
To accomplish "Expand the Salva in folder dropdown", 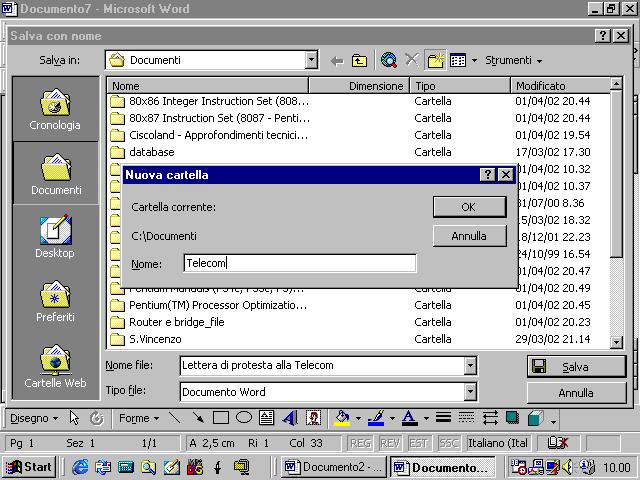I will pyautogui.click(x=311, y=60).
